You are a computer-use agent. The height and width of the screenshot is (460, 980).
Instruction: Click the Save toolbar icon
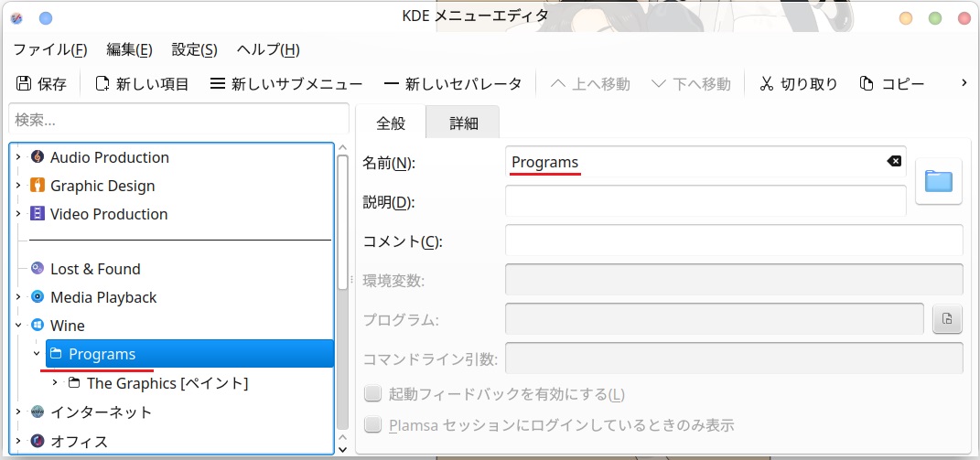coord(25,84)
